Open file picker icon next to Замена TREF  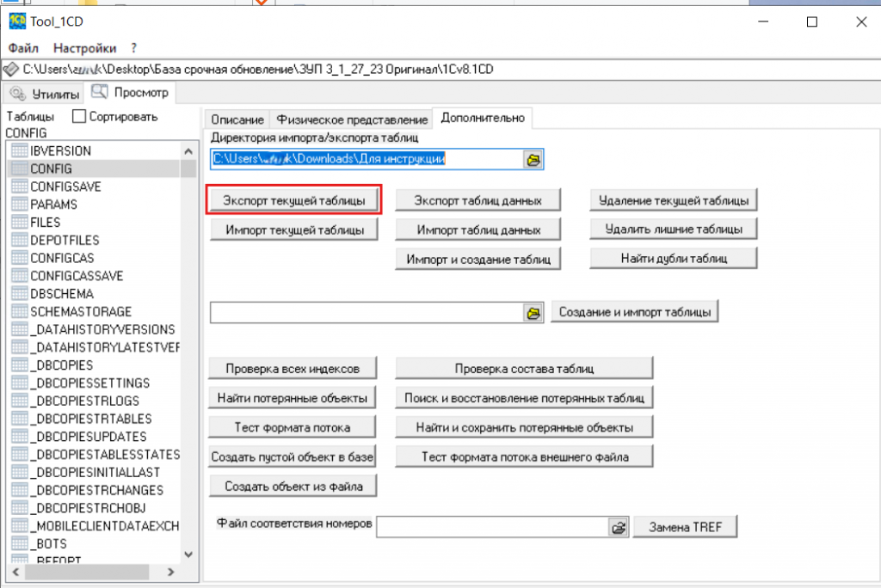[618, 527]
